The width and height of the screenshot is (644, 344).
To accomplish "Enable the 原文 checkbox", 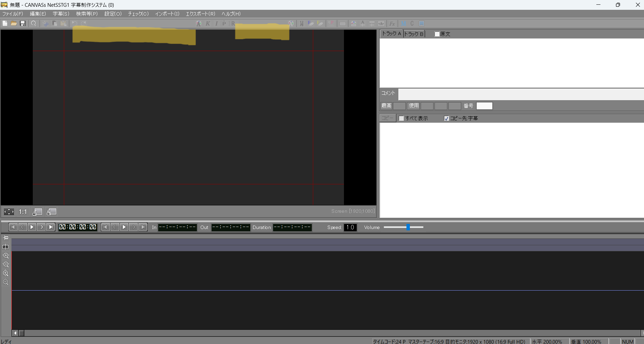I will pos(437,34).
